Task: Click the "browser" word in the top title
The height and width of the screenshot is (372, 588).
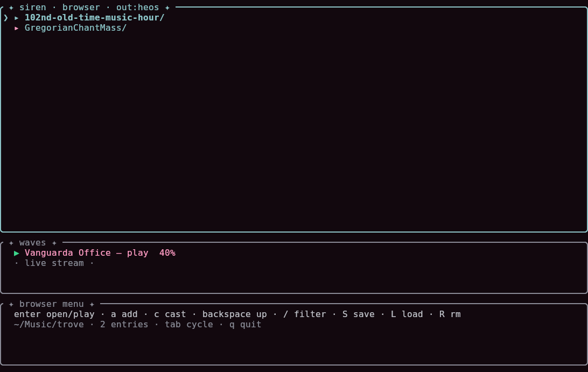Action: point(81,8)
